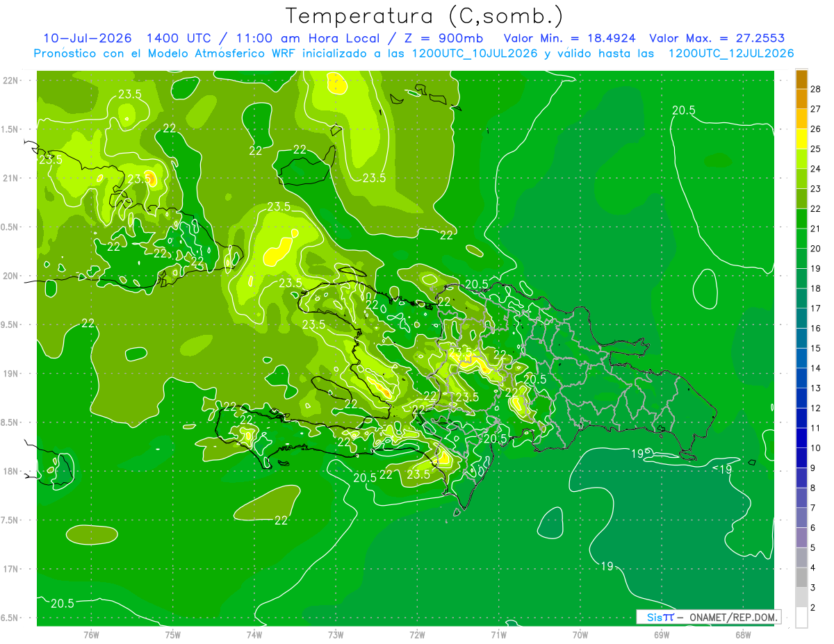Click the 'SisTT – ONAMET/REP.DOM.' credit box
Screen dimensions: 834x644
tap(708, 617)
